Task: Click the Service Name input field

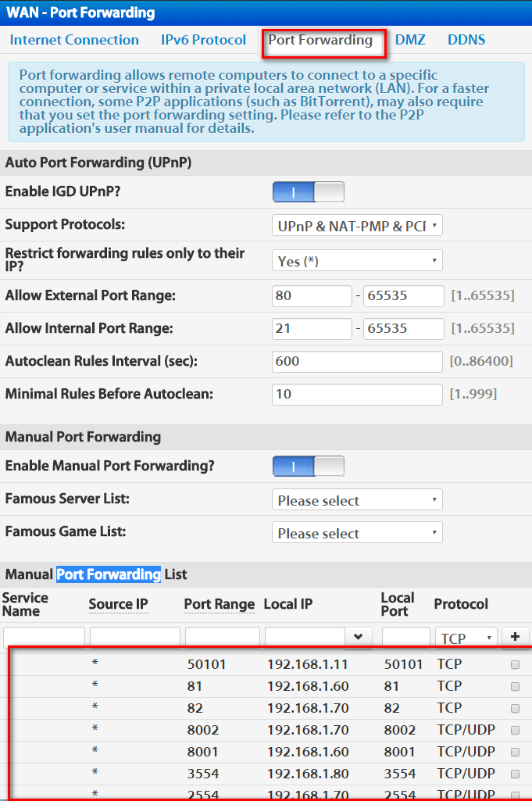Action: click(44, 638)
